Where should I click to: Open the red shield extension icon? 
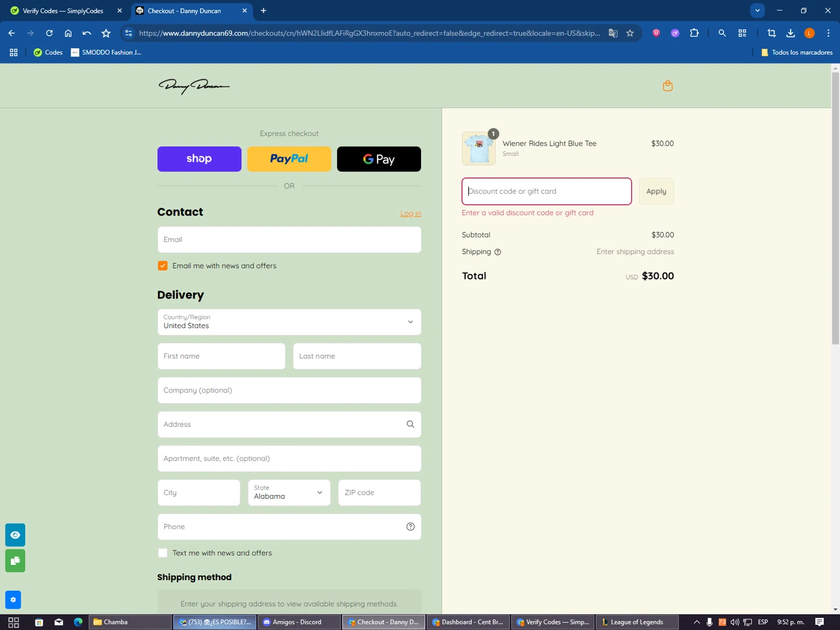click(656, 33)
